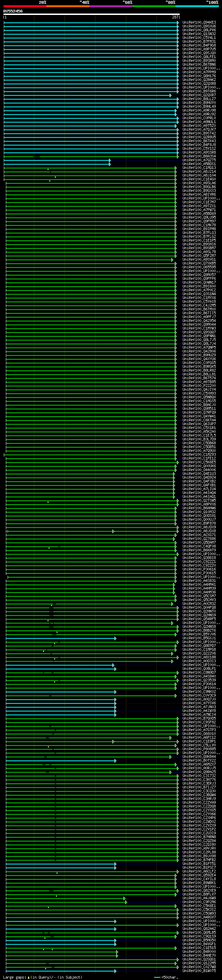Image resolution: width=222 pixels, height=980 pixels.
Task: Select hit label UniRef100_C1E7M7
Action: pos(199,202)
